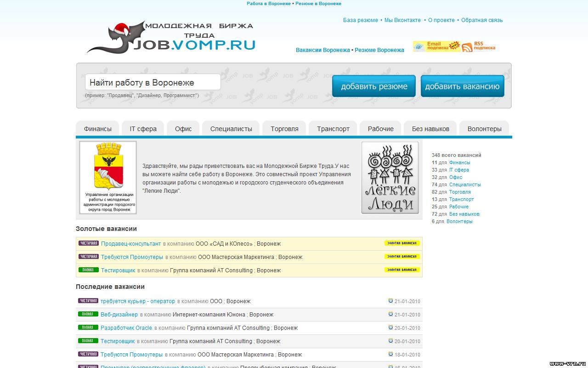Screen dimensions: 588x368
Task: Open the IT сфера tab
Action: (143, 129)
